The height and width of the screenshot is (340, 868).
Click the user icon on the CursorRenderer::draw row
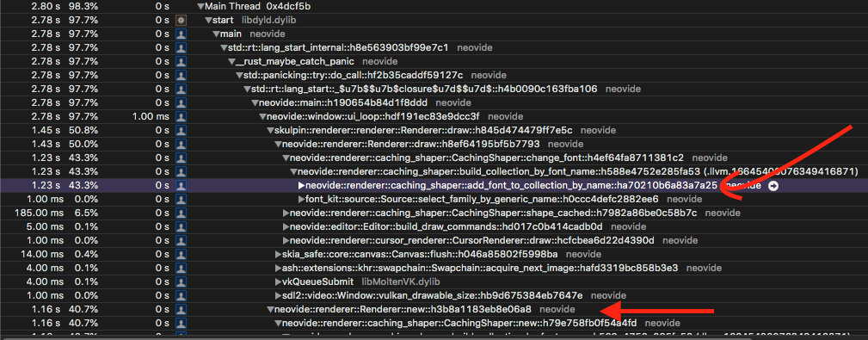(181, 241)
